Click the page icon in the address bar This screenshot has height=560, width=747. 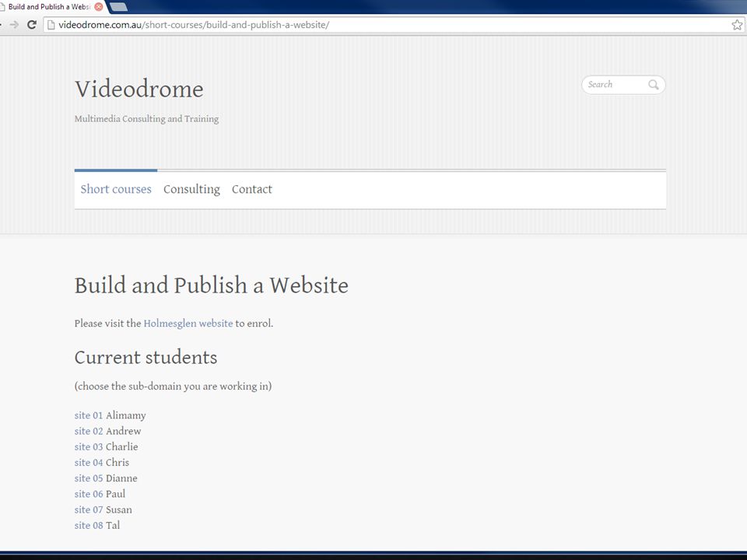pos(51,25)
